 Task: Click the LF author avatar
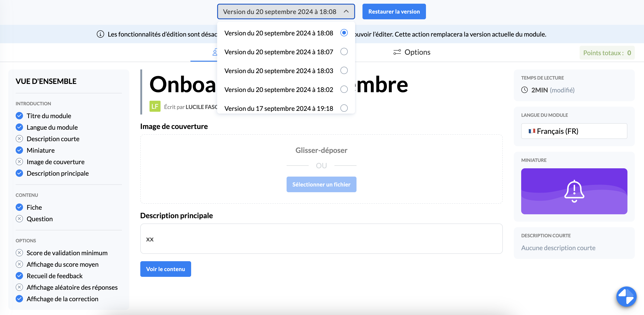point(155,106)
